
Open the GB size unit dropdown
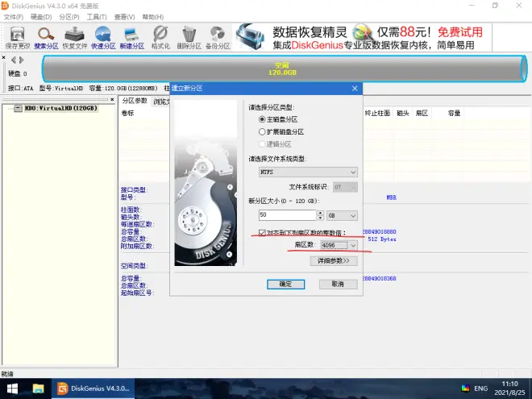click(x=342, y=215)
